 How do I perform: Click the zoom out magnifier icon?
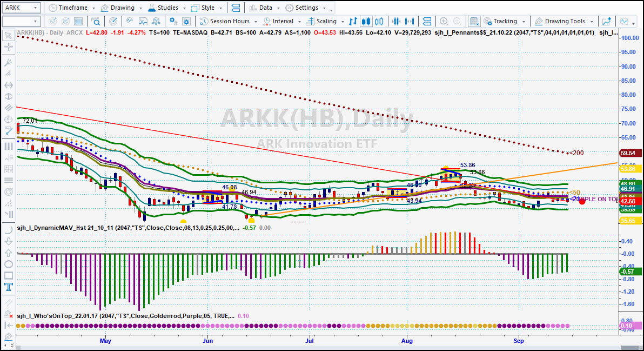(x=457, y=22)
